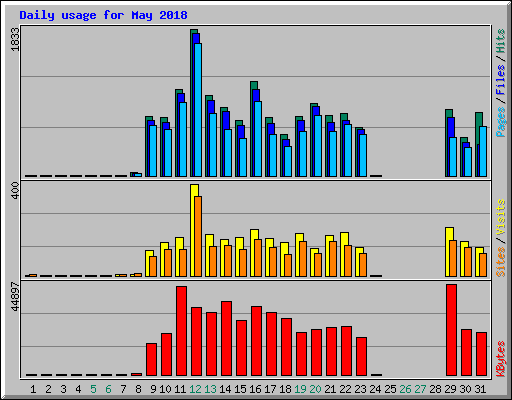The height and width of the screenshot is (400, 512).
Task: Select the red KBytes bar for day 29
Action: pyautogui.click(x=451, y=330)
